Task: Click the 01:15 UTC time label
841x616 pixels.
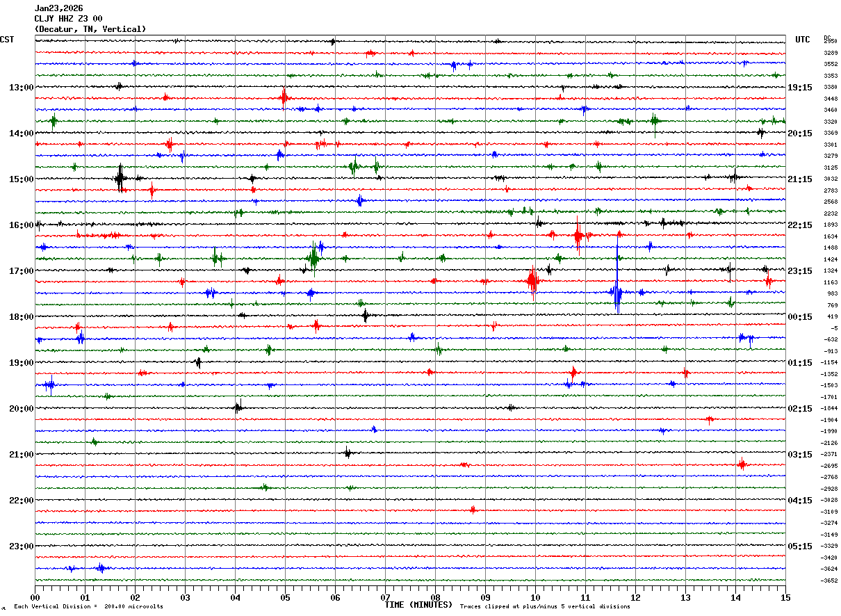Action: coord(799,363)
